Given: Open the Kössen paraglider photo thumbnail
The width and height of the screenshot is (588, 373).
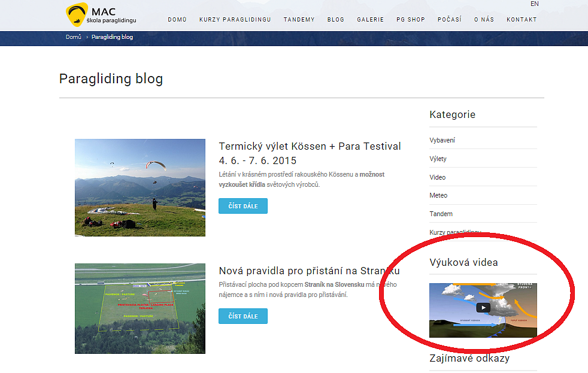Looking at the screenshot, I should click(140, 187).
